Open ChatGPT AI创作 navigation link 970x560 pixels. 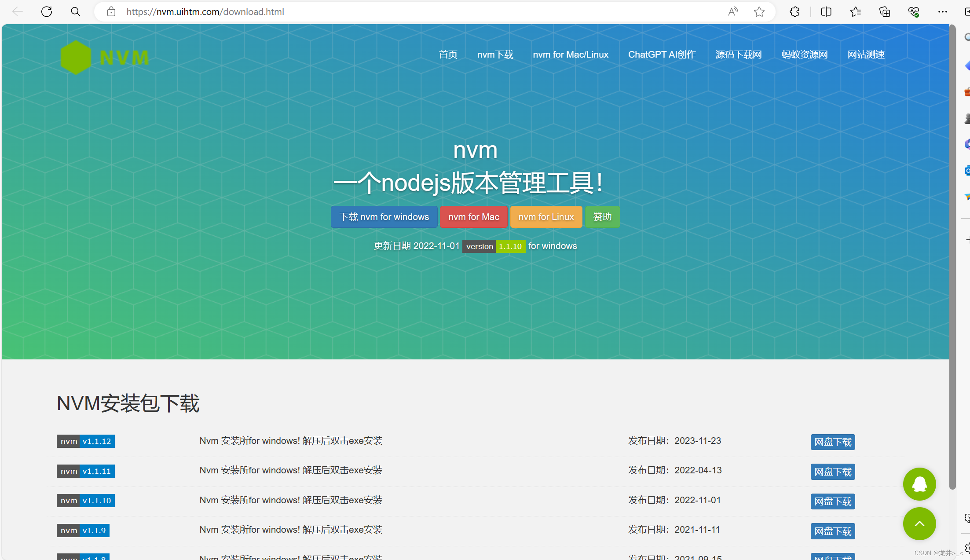pos(662,55)
